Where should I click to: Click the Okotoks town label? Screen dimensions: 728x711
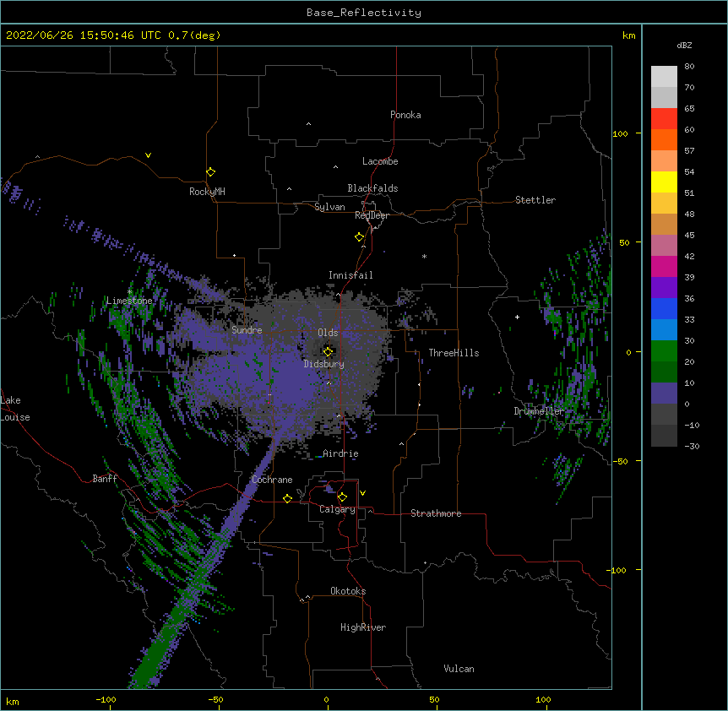pos(348,591)
